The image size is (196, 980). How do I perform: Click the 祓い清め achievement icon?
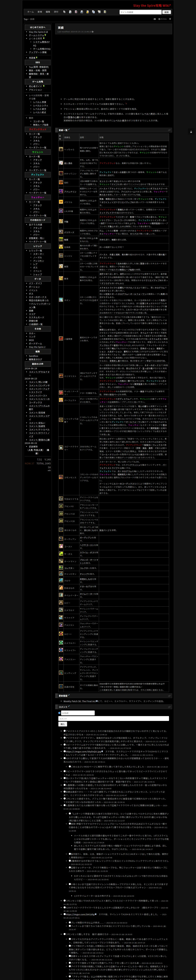pyautogui.click(x=61, y=163)
